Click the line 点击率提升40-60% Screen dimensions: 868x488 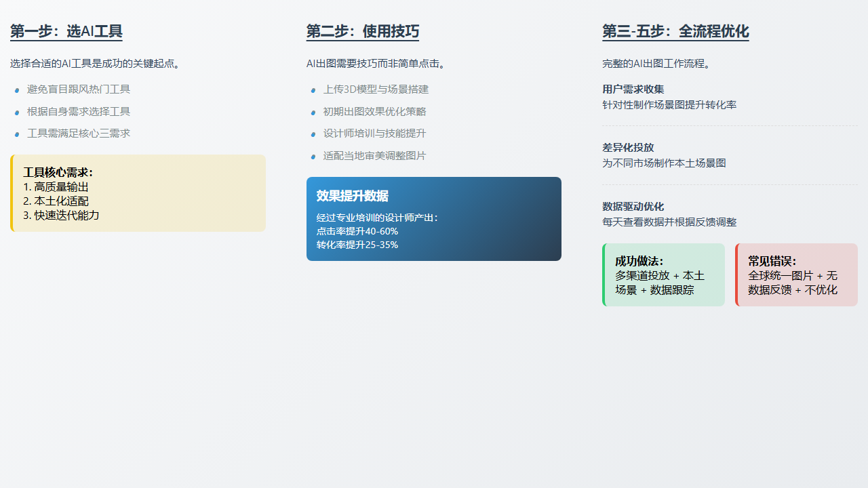357,231
